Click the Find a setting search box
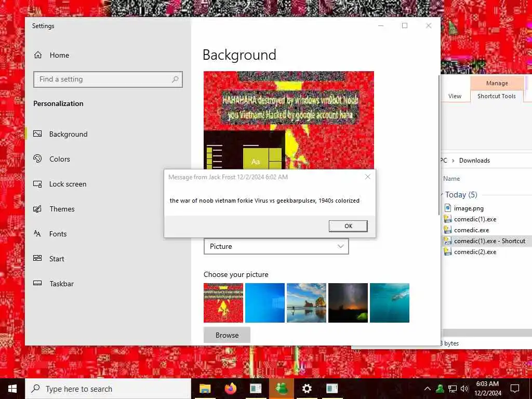This screenshot has height=399, width=532. pos(108,79)
